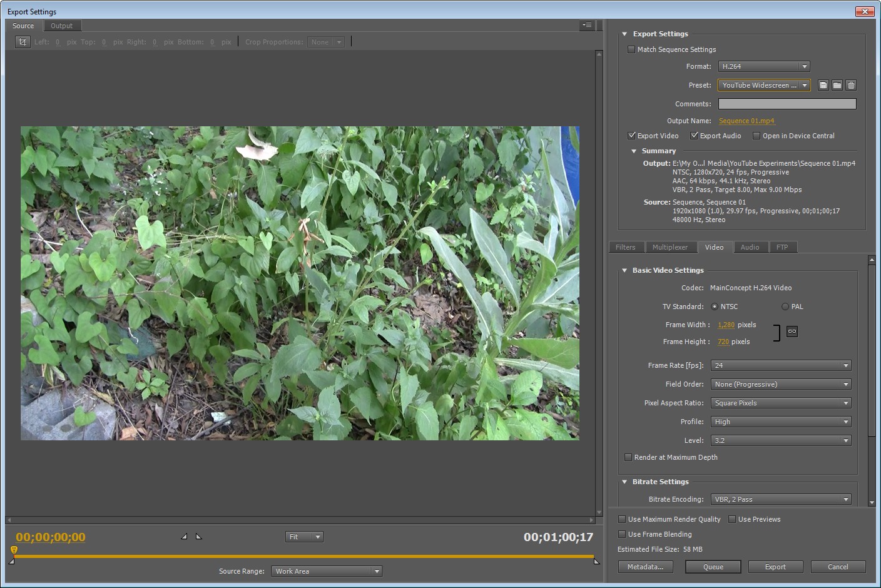Open the Format dropdown
This screenshot has height=588, width=881.
764,66
